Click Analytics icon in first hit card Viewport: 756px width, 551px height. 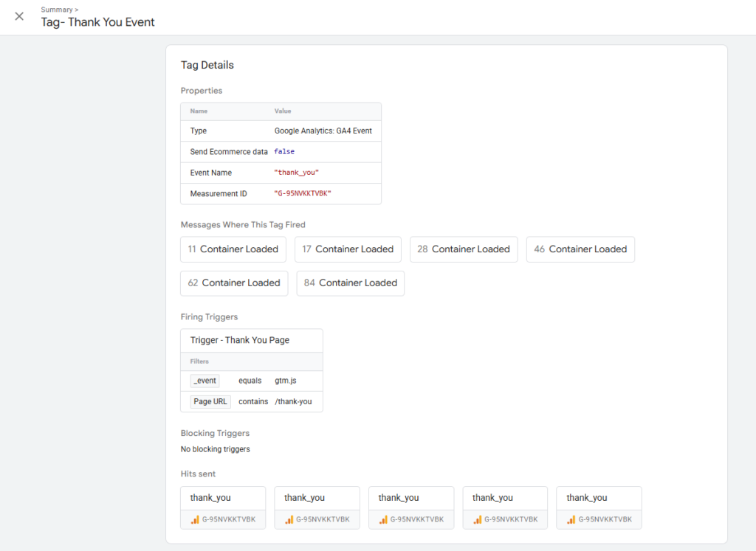(x=196, y=519)
